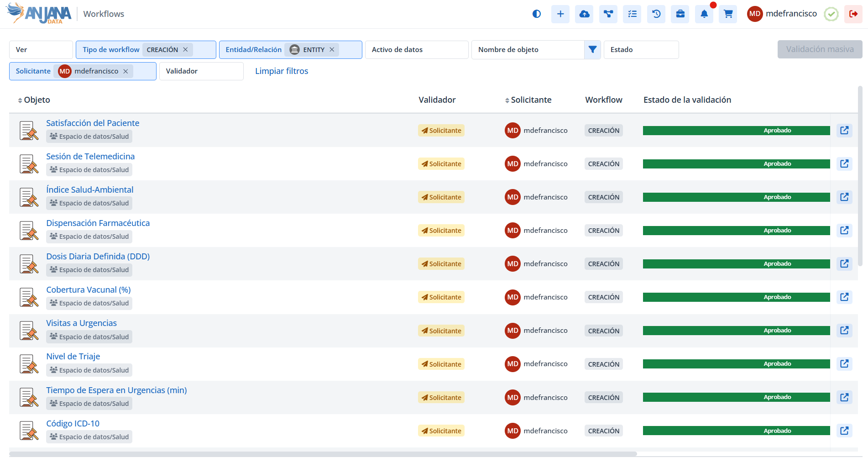Screen dimensions: 868x468
Task: Click Limpiar filtros link
Action: point(282,71)
